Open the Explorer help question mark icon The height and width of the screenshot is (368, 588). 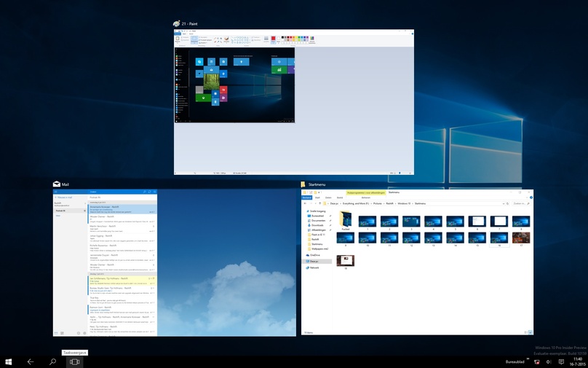click(531, 197)
